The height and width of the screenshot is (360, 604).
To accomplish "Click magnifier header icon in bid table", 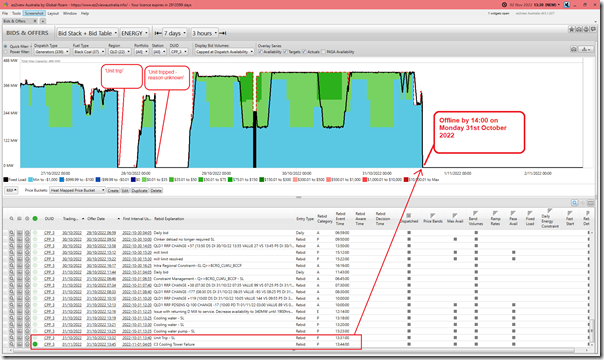I will tap(12, 219).
